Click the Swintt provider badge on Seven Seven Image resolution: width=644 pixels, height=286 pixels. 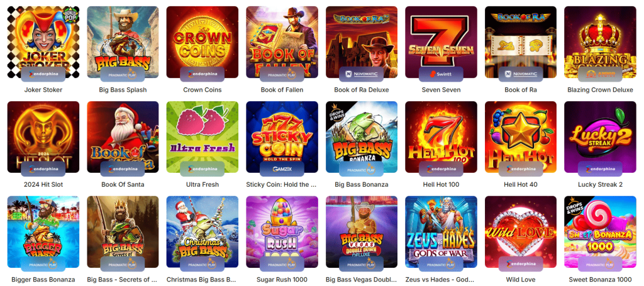point(441,74)
